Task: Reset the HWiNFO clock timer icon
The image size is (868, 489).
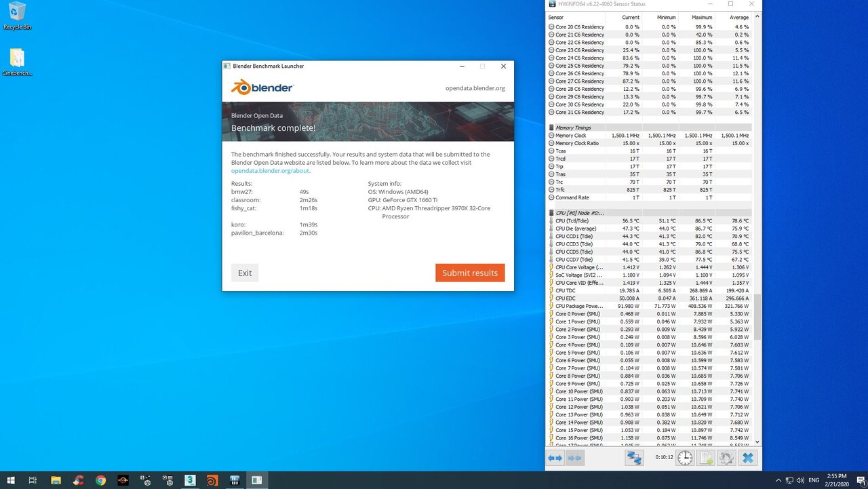Action: 685,458
